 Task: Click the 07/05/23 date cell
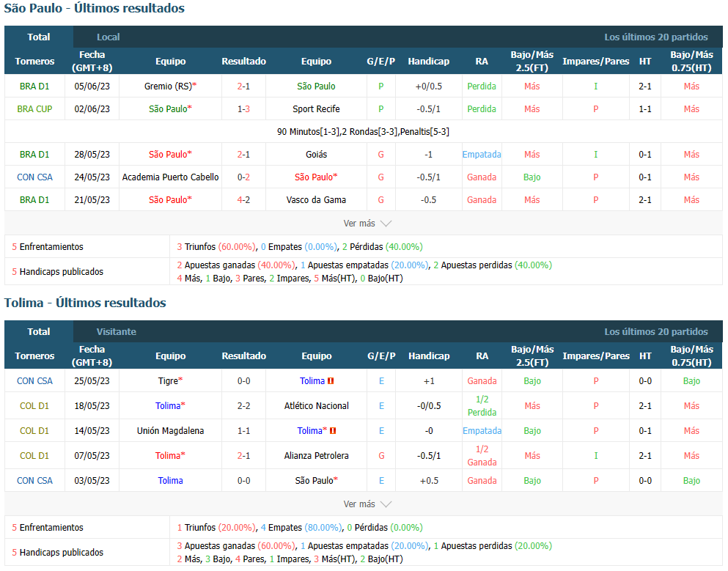92,456
